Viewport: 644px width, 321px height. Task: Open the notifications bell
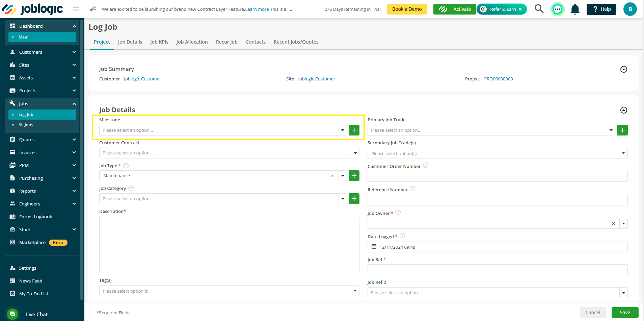[575, 9]
